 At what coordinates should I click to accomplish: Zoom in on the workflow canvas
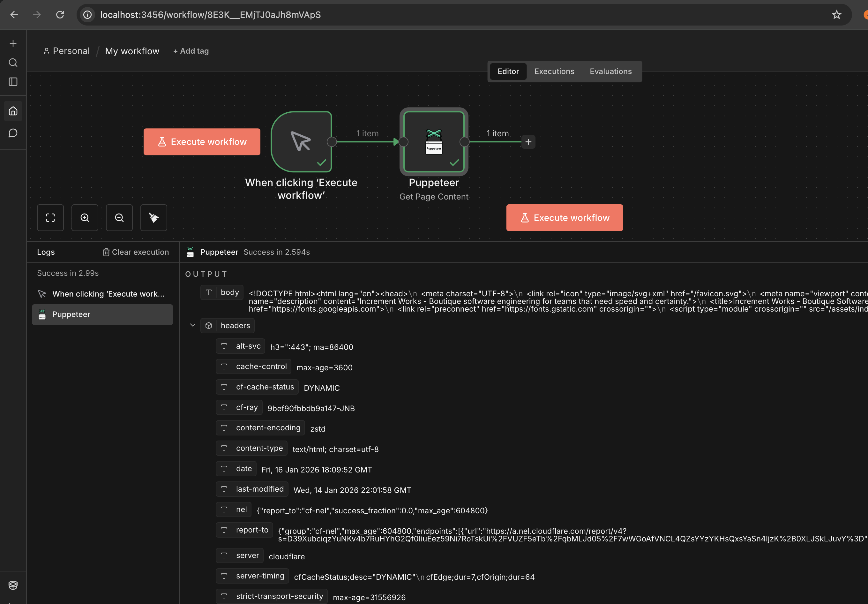85,218
